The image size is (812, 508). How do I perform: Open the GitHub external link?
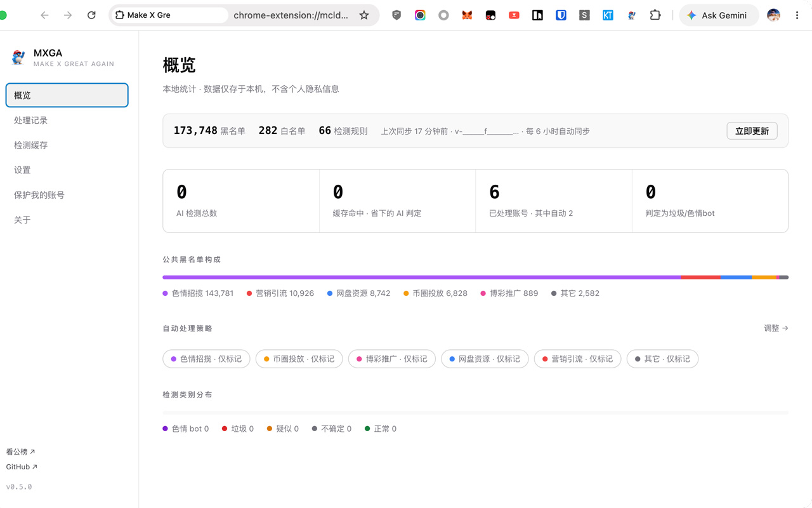(22, 467)
